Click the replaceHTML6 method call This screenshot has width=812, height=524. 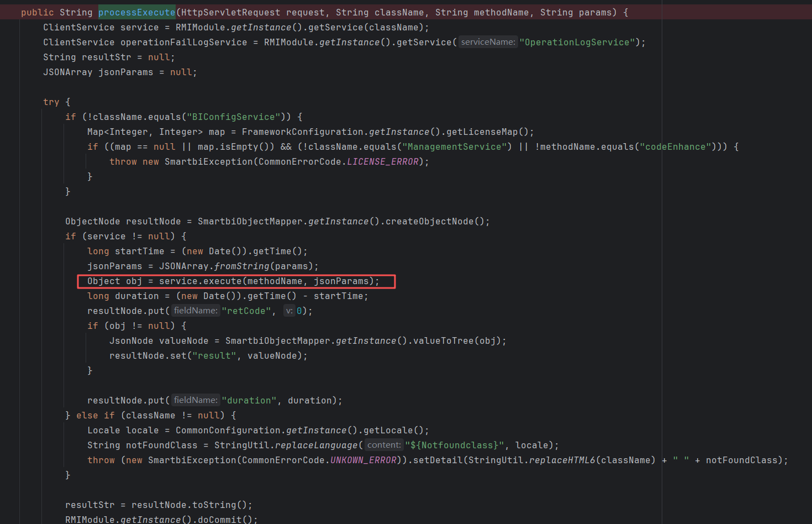[x=562, y=460]
